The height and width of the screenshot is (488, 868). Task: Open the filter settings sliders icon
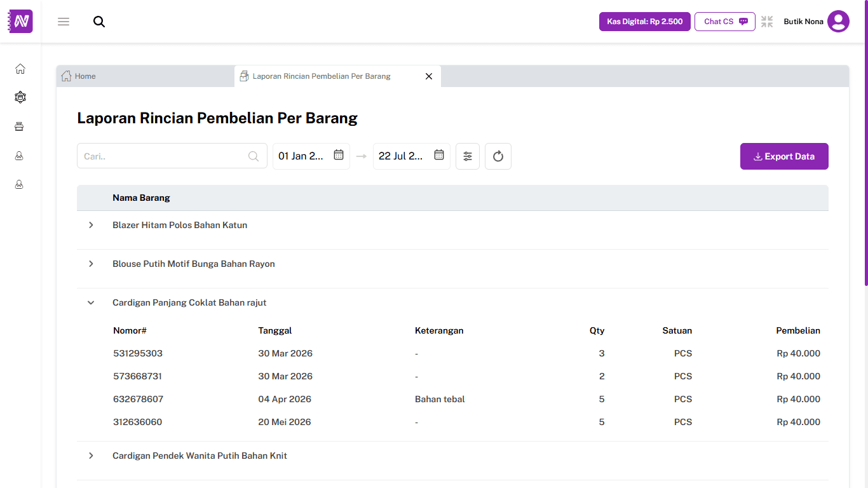468,156
